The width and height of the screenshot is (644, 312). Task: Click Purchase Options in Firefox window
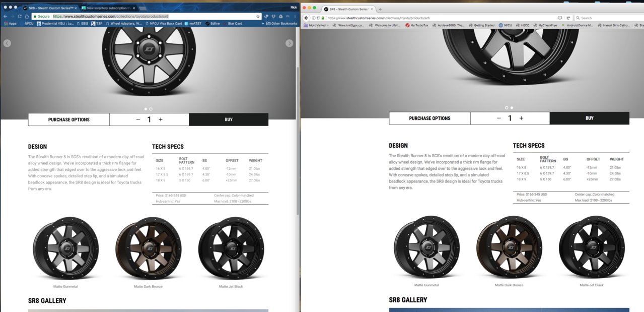pyautogui.click(x=430, y=118)
